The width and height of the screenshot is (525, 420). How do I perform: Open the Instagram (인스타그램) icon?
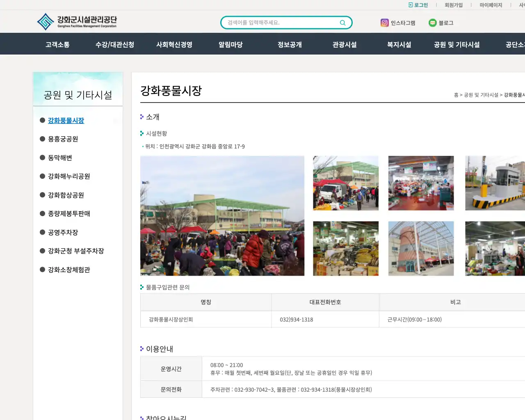[384, 23]
